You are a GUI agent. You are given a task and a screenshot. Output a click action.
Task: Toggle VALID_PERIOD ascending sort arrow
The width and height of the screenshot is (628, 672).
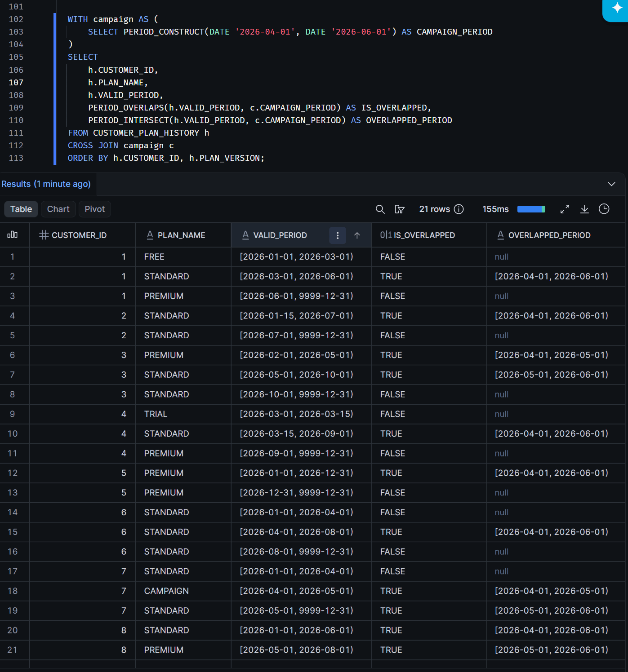[357, 235]
